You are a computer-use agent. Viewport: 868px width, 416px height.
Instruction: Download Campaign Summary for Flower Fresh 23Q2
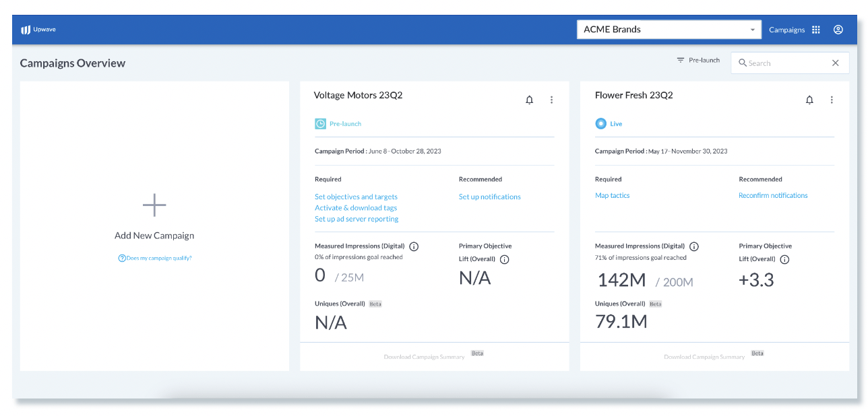(704, 357)
